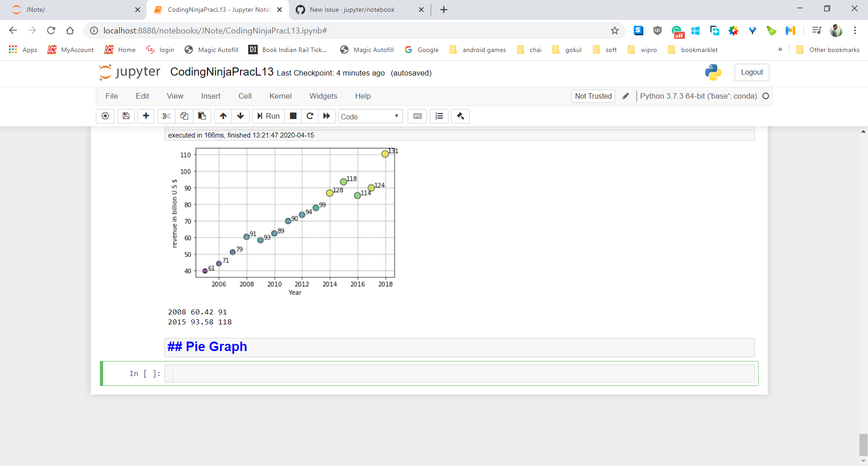Expand hidden bookmarks chevron
This screenshot has height=466, width=868.
(780, 49)
